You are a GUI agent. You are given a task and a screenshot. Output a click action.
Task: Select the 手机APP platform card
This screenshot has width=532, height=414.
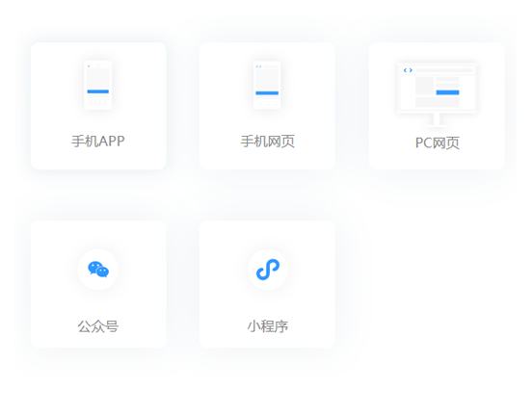click(98, 106)
